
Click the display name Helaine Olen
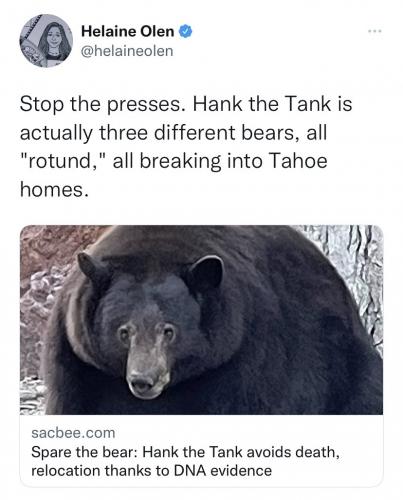point(127,32)
